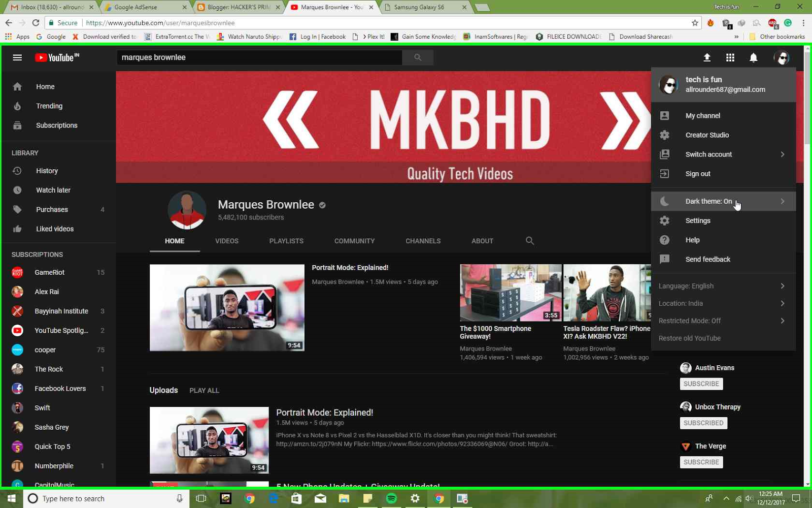The image size is (812, 508).
Task: Open Spotify from the taskbar
Action: tap(391, 498)
